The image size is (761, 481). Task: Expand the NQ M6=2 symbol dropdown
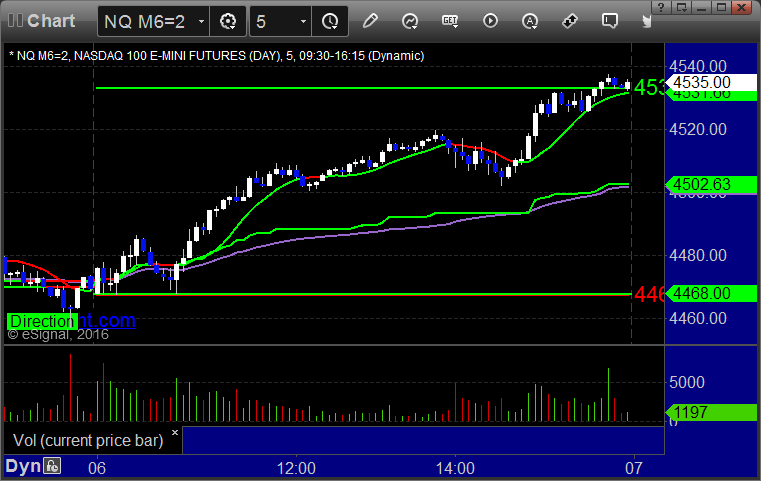pos(201,21)
